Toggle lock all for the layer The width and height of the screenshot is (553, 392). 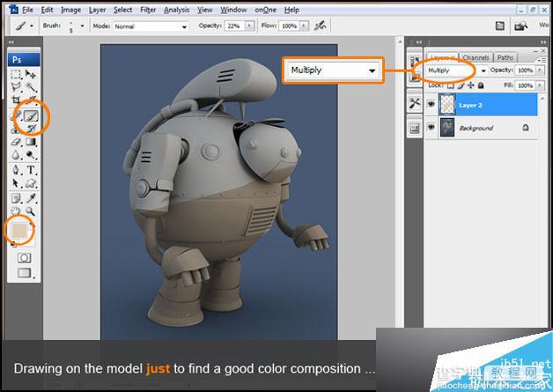(x=481, y=85)
